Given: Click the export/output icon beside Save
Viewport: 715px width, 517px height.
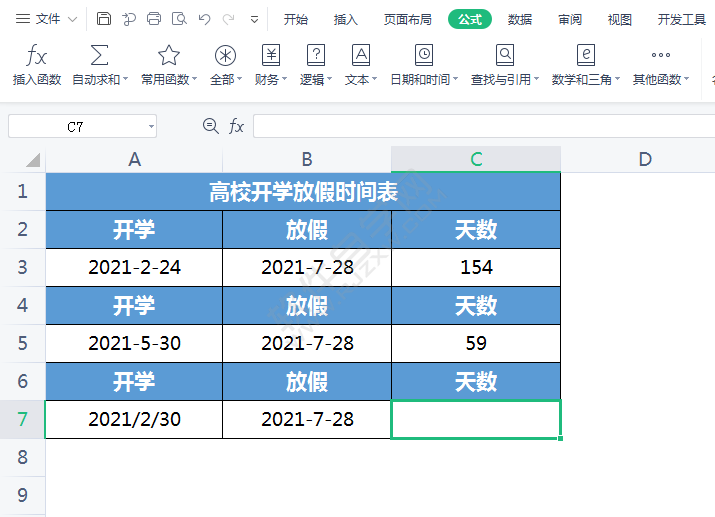Looking at the screenshot, I should [129, 19].
